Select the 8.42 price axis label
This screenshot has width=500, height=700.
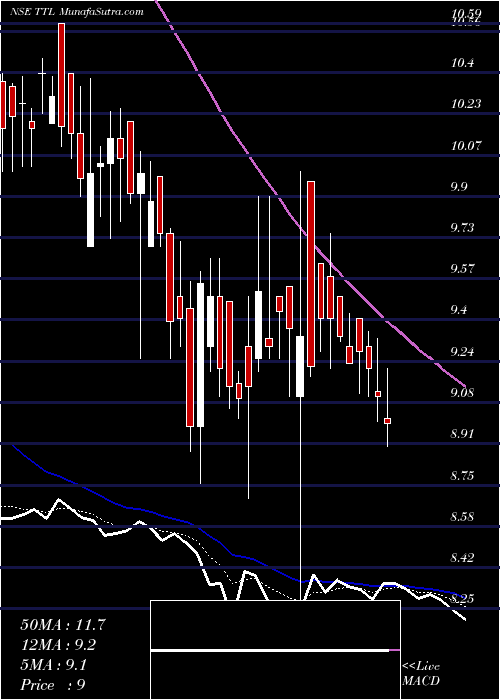click(464, 558)
